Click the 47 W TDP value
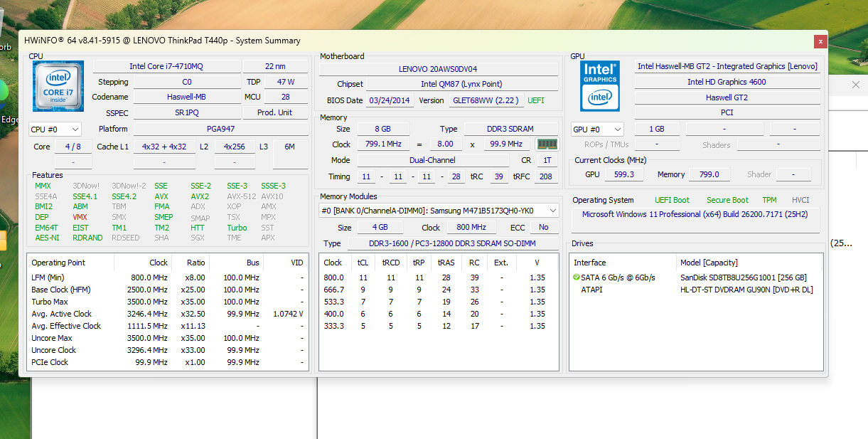 coord(286,82)
